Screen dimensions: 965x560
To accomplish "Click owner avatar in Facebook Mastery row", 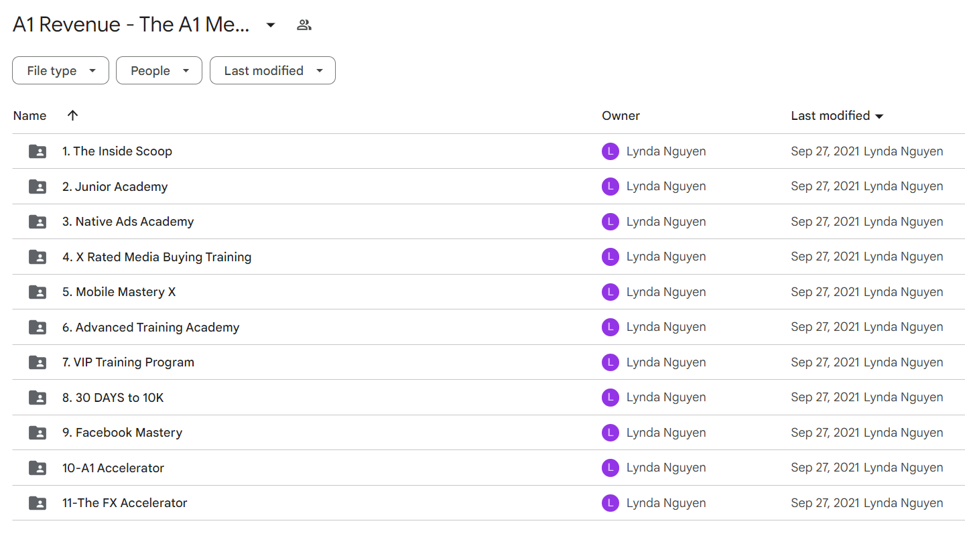I will tap(610, 433).
